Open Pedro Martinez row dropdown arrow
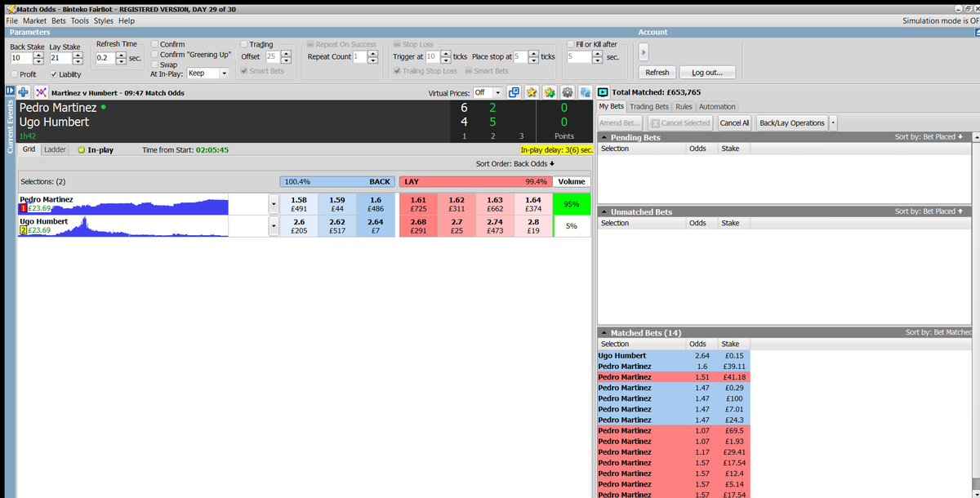This screenshot has width=980, height=498. (273, 204)
